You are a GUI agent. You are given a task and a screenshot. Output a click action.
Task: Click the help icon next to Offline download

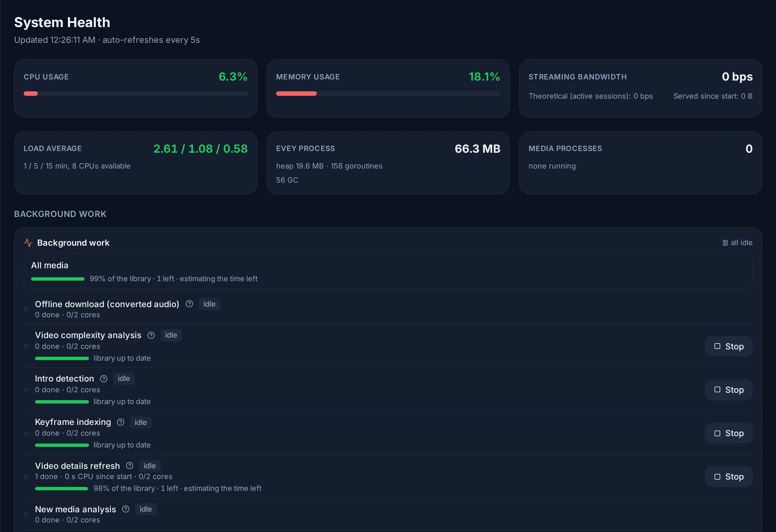click(189, 304)
